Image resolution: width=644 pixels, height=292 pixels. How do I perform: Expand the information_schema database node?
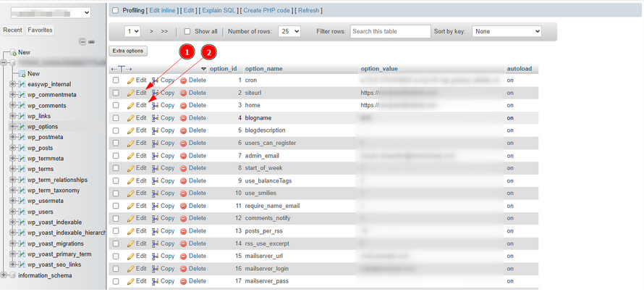coord(4,275)
